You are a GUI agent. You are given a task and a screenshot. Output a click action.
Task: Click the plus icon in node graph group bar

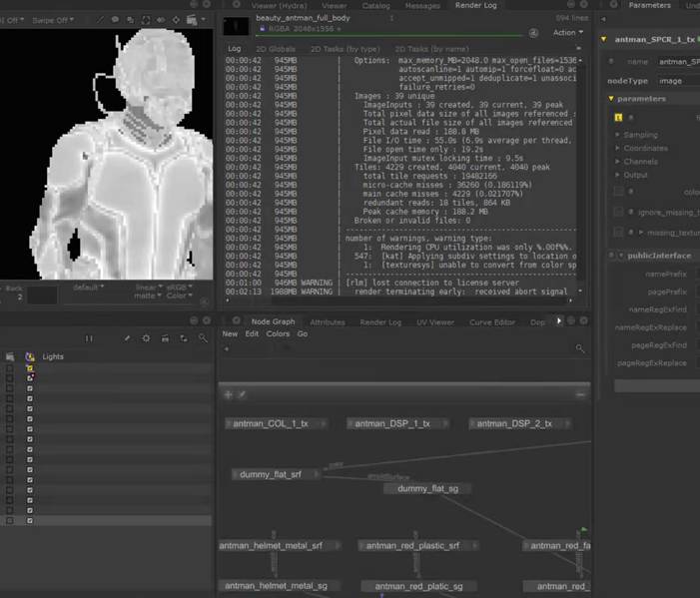click(228, 394)
